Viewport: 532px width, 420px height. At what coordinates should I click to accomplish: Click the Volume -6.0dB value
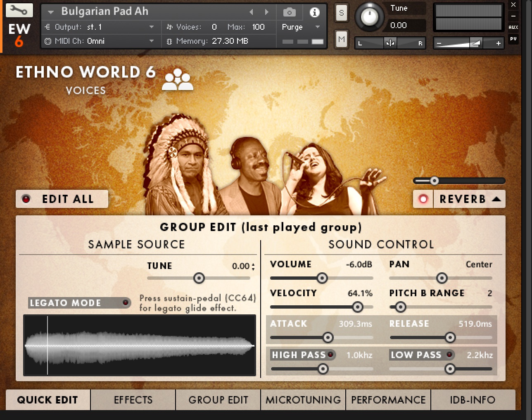(359, 264)
